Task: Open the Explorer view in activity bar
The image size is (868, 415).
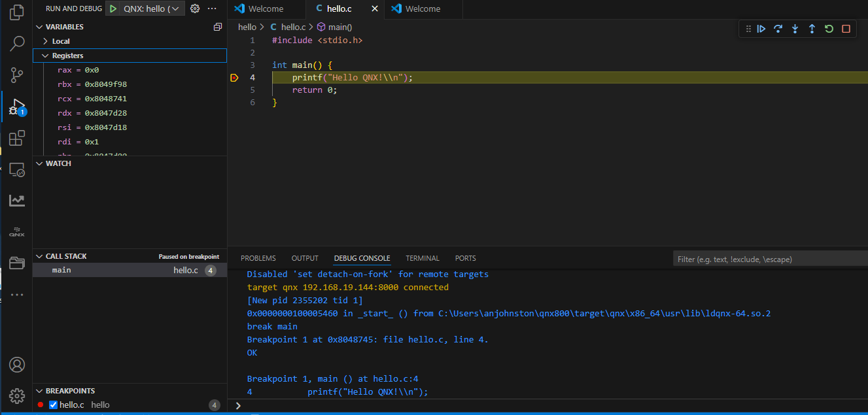Action: pyautogui.click(x=17, y=12)
